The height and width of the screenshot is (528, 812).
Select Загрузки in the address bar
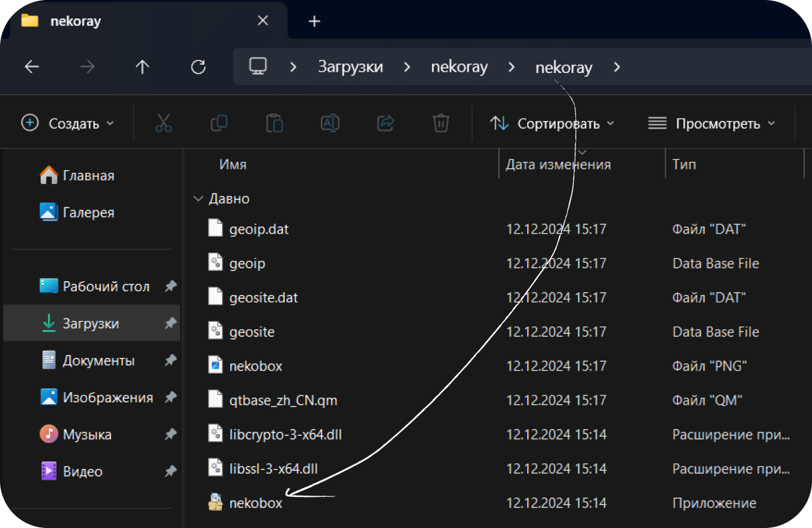350,67
